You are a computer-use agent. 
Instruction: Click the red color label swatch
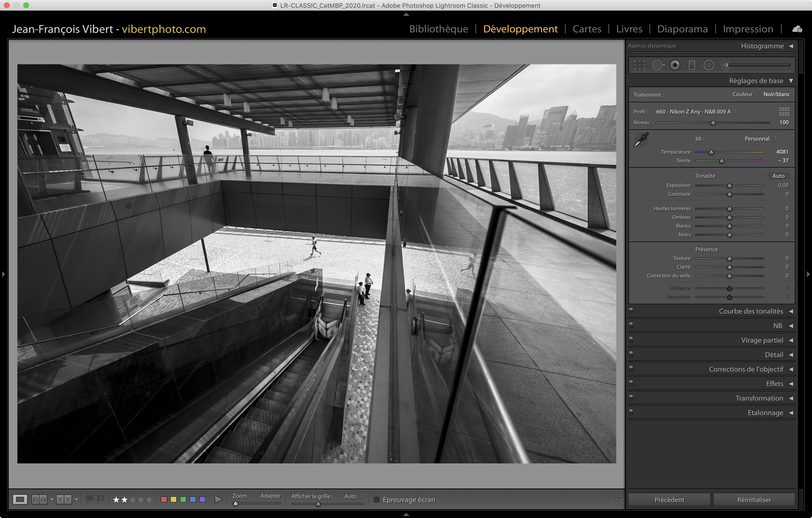[164, 499]
